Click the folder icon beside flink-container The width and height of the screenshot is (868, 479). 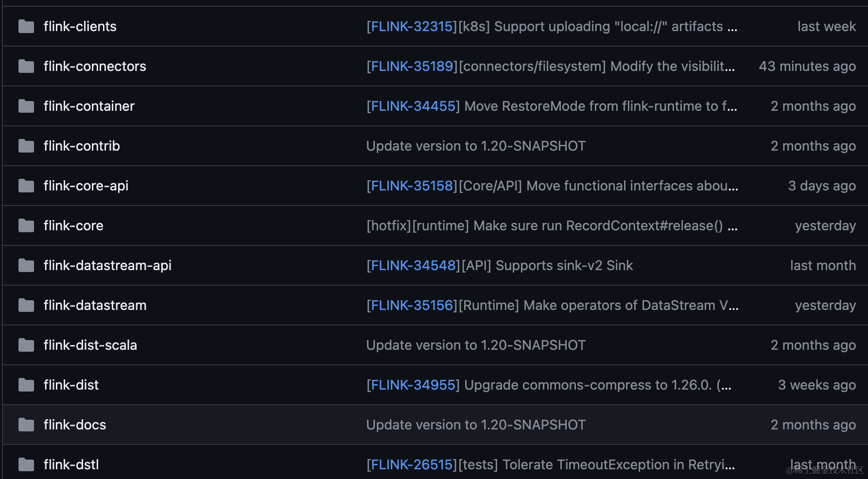[x=26, y=106]
